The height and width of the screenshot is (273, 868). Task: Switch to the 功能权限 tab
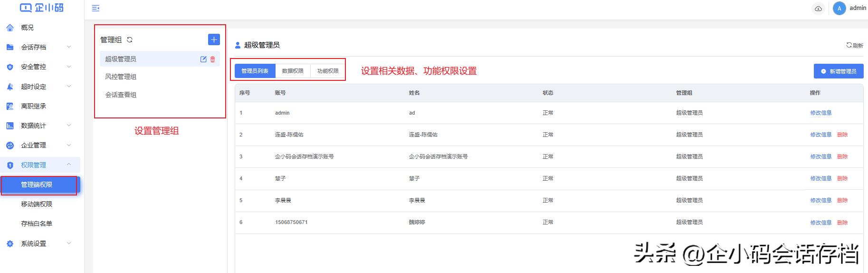click(x=328, y=71)
